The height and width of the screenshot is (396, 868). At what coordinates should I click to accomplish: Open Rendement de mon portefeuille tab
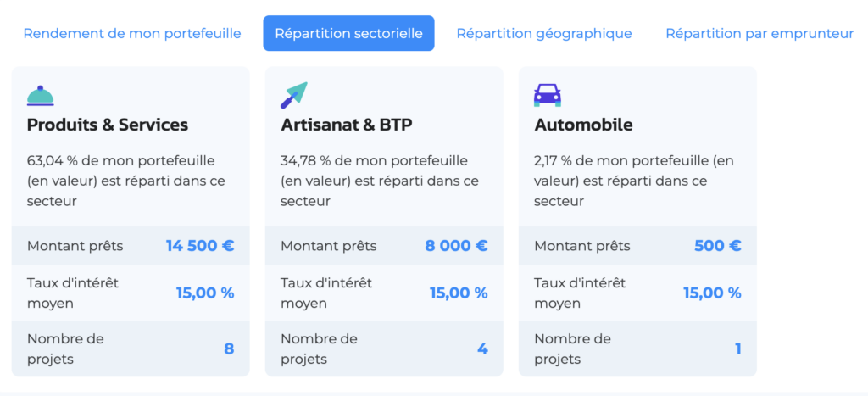(132, 34)
